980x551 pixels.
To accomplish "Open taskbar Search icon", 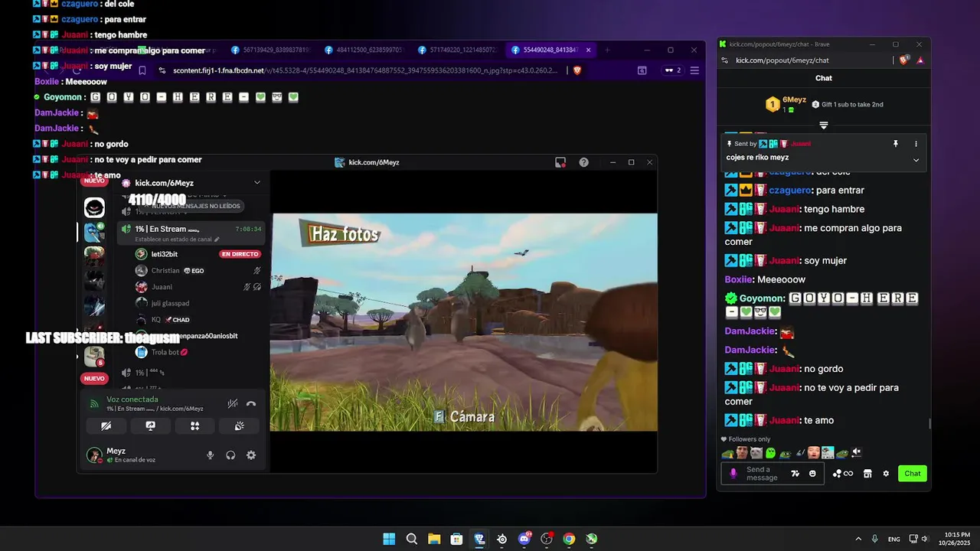I will click(412, 539).
